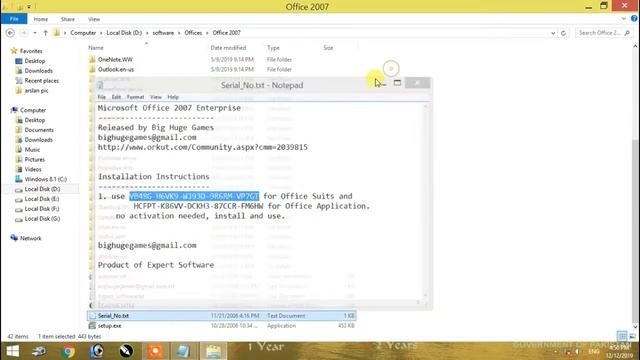
Task: Open the File tab in Explorer ribbon
Action: [14, 19]
